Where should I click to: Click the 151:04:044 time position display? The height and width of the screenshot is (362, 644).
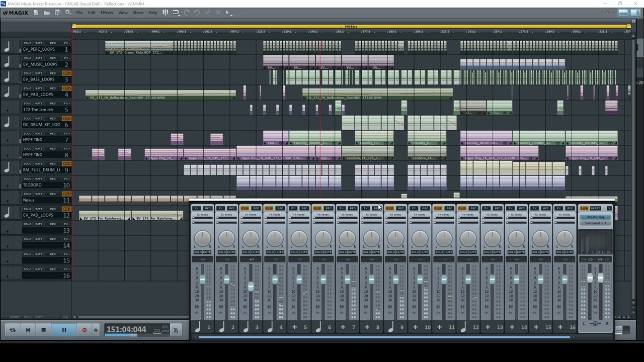[x=126, y=329]
